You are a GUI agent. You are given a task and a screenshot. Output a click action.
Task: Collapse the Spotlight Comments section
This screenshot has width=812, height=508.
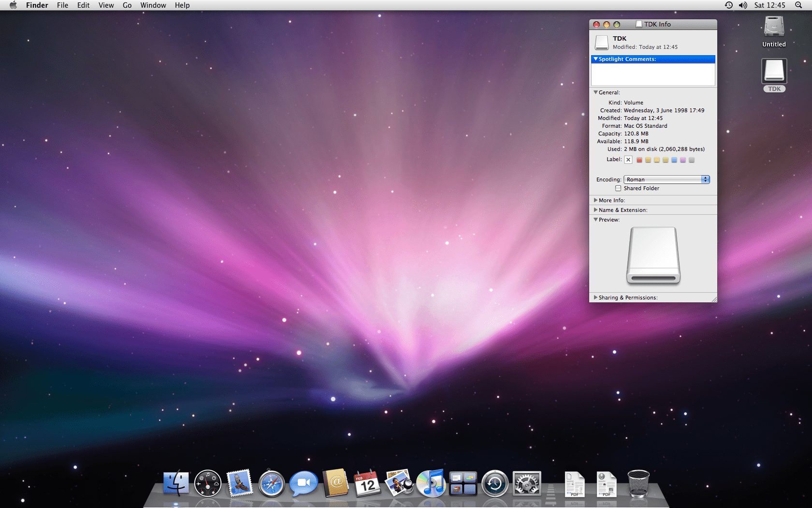tap(595, 59)
